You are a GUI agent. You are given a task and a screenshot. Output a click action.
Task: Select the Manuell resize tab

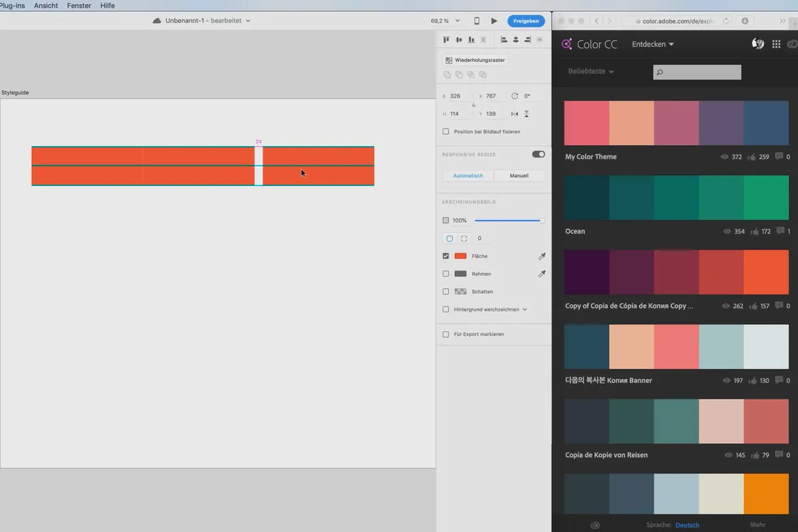tap(519, 176)
